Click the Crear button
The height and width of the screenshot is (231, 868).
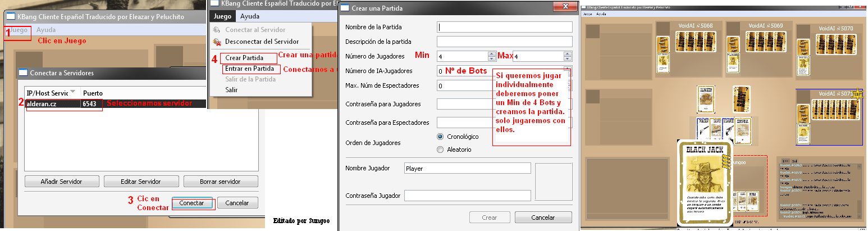point(489,218)
